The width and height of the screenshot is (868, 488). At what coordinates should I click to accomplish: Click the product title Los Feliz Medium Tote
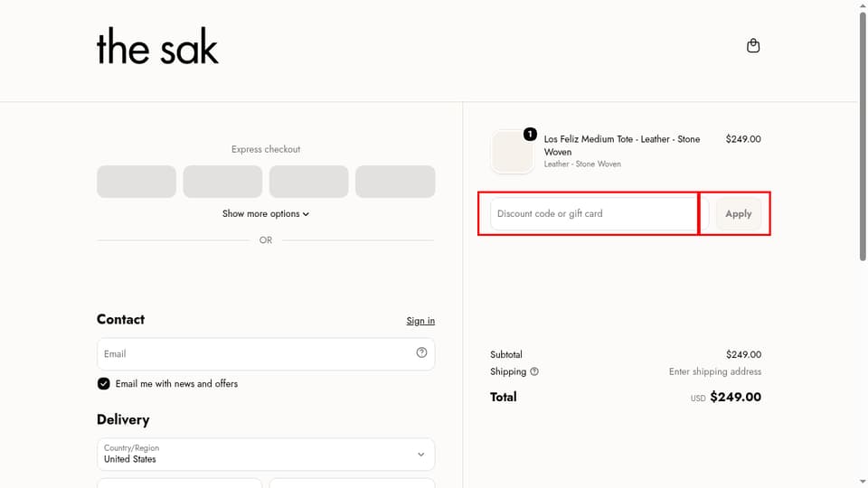point(622,145)
